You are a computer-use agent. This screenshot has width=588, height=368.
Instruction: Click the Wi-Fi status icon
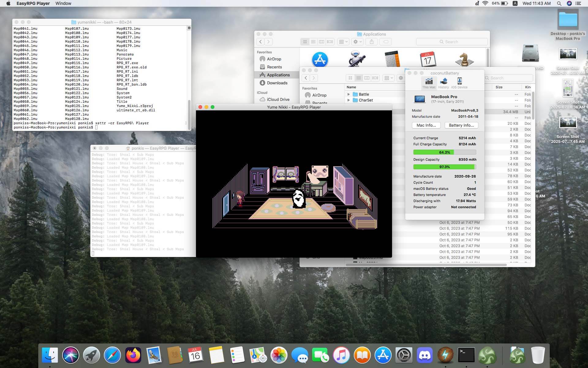(x=485, y=3)
